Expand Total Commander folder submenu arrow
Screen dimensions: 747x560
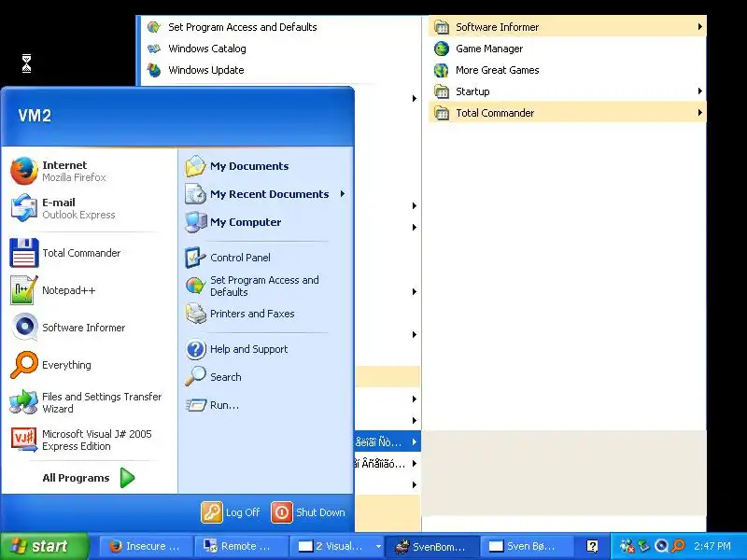pos(699,112)
